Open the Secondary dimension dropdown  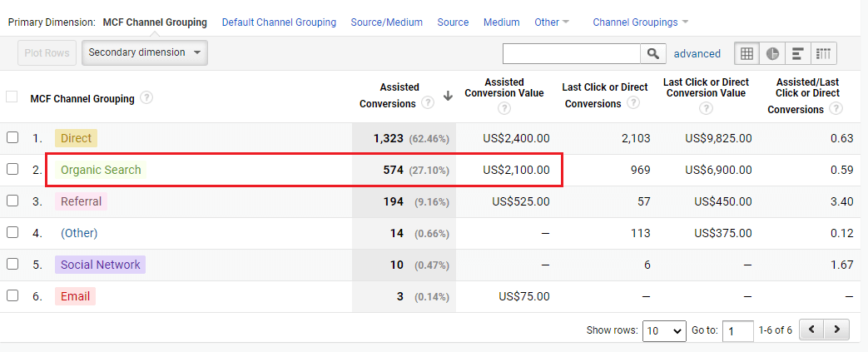(x=145, y=52)
